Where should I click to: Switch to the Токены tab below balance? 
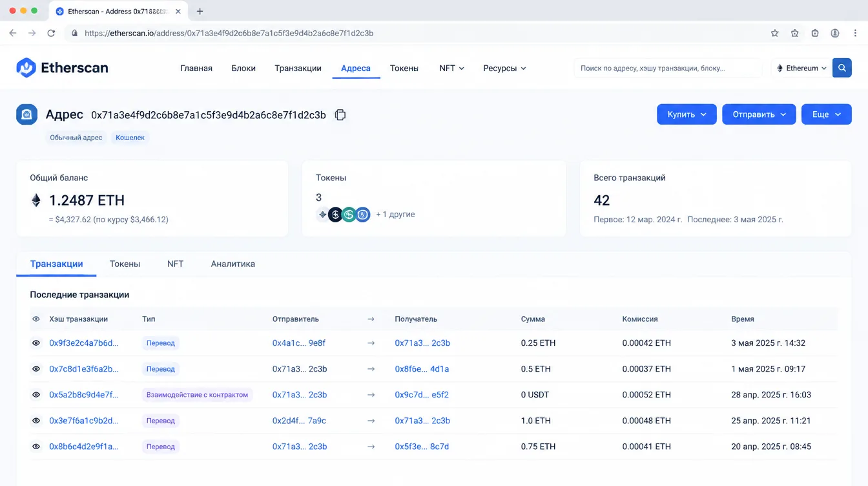click(125, 264)
